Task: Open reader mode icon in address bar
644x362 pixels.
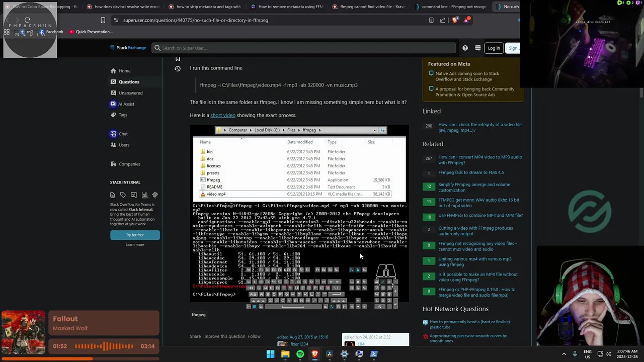Action: 431,20
